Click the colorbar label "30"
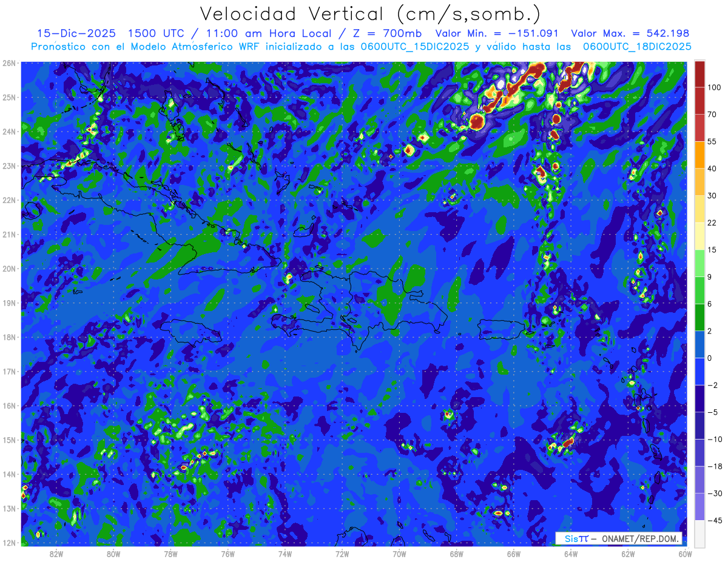 click(712, 195)
